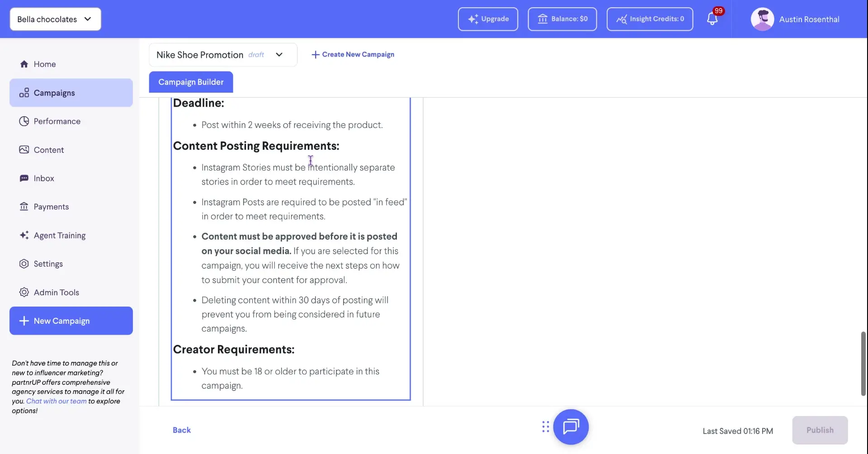
Task: Click the Upgrade button
Action: [x=487, y=19]
